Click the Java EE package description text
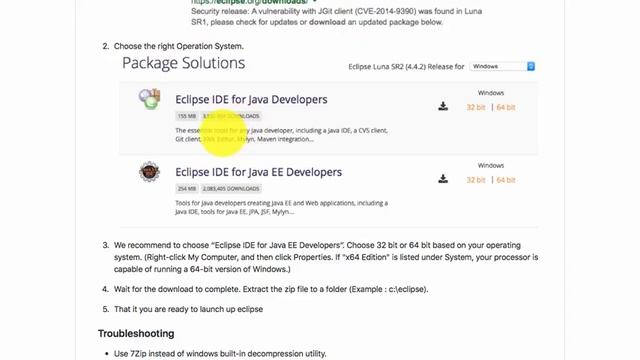 point(282,207)
